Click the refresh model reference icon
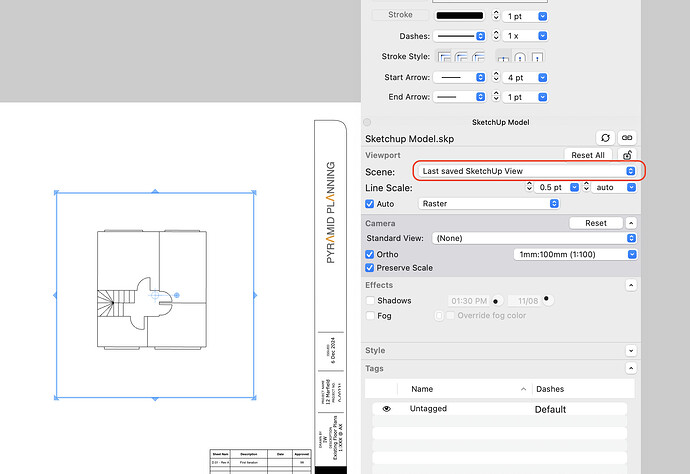Image resolution: width=690 pixels, height=474 pixels. [x=605, y=137]
